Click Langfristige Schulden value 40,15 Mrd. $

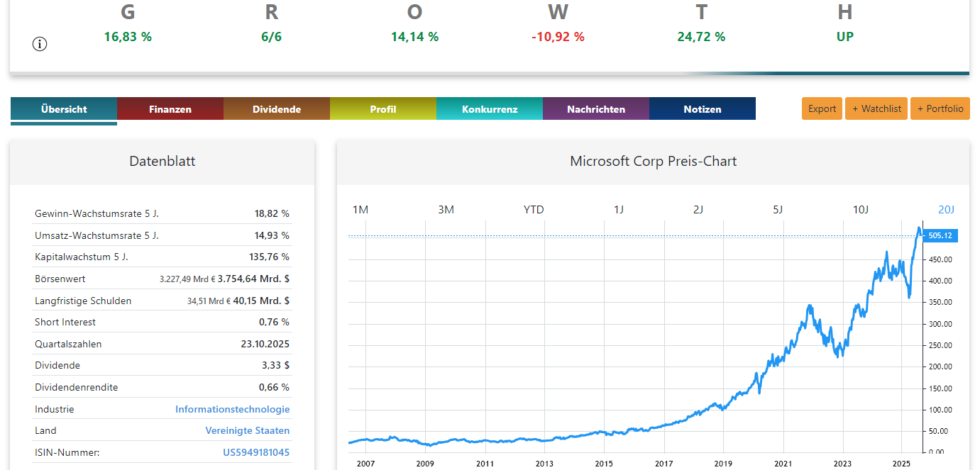[261, 301]
